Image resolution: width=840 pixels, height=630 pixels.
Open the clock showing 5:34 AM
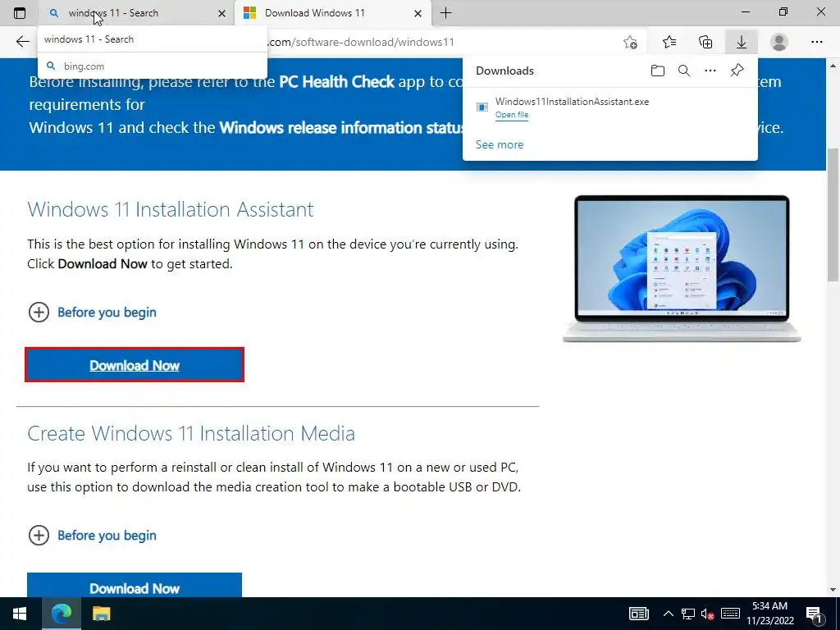769,614
